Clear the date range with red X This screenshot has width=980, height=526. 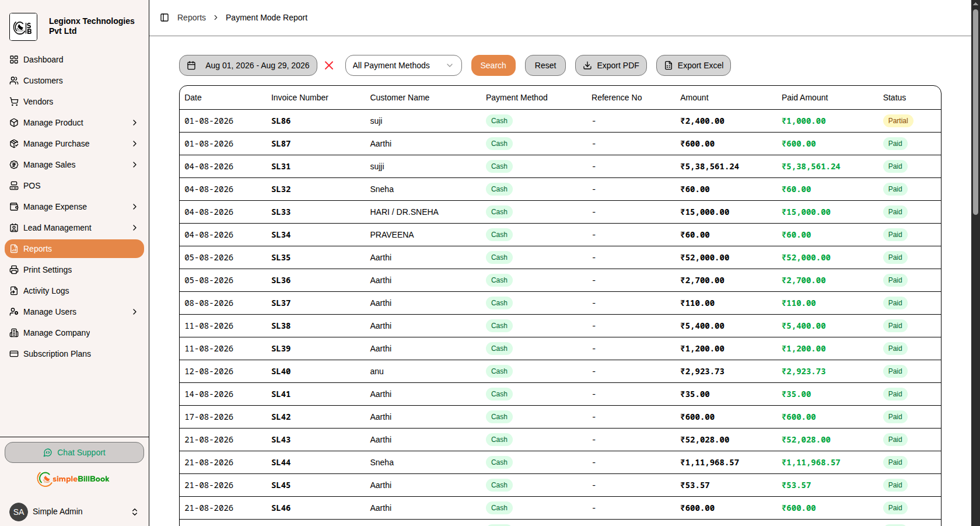329,65
